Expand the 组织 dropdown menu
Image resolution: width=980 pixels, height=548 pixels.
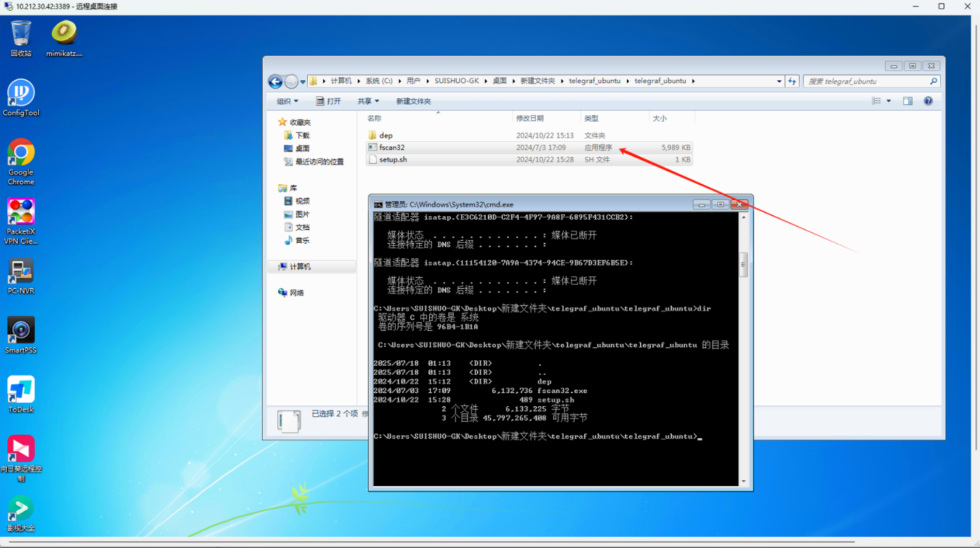click(x=287, y=101)
